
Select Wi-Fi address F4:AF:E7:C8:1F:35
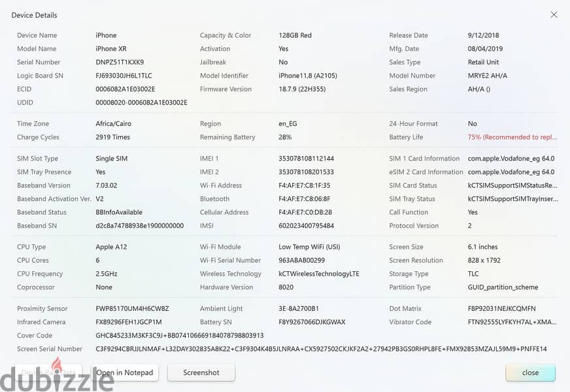tap(304, 186)
